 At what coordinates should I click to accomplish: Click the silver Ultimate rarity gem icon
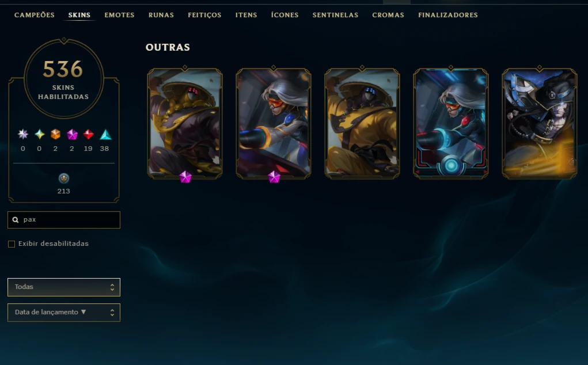click(x=23, y=134)
